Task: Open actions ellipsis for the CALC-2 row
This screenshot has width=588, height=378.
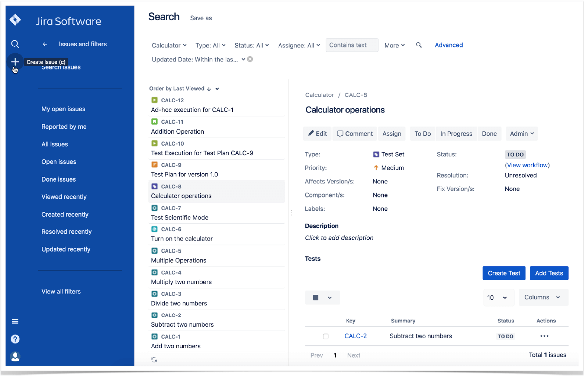Action: (x=545, y=336)
